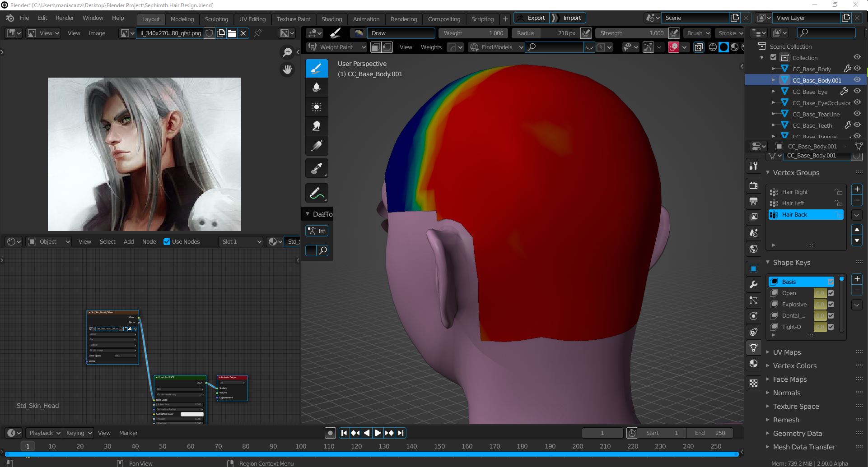
Task: Toggle pin image icon
Action: click(258, 33)
